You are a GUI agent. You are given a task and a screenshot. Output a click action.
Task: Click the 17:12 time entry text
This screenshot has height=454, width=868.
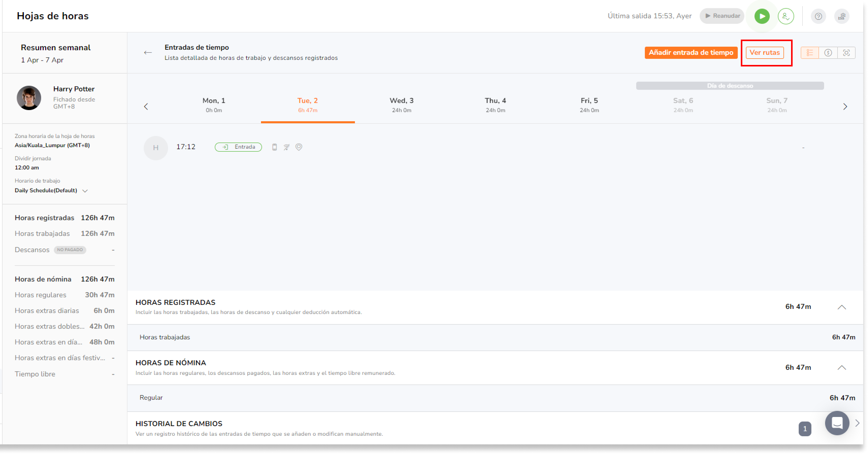(186, 147)
